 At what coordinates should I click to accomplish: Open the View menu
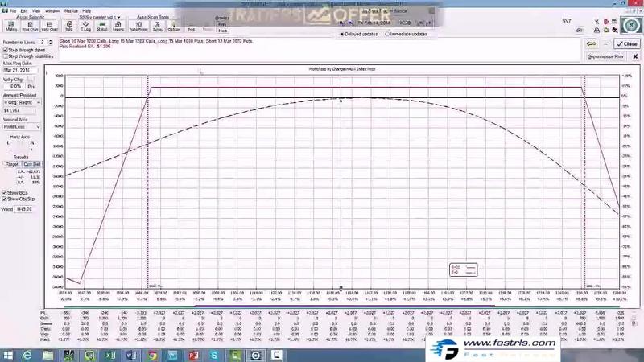[36, 11]
